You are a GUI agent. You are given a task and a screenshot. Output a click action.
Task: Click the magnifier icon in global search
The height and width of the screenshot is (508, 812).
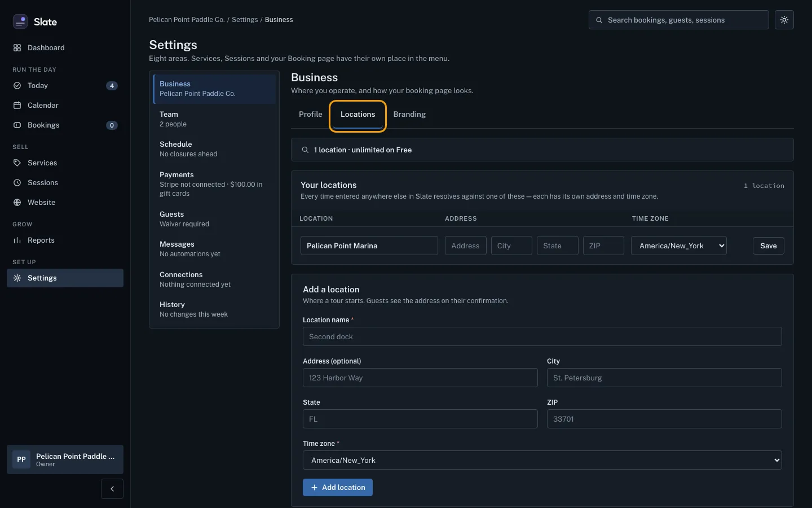[599, 20]
